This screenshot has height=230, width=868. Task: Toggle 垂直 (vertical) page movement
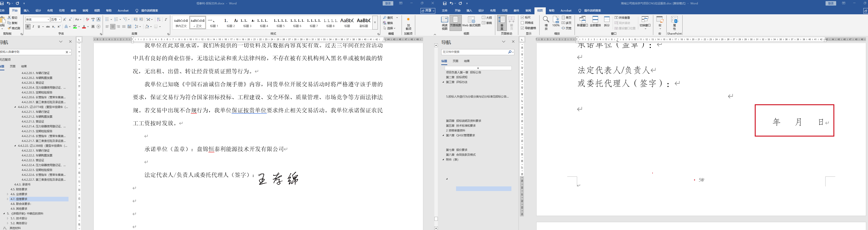(x=502, y=23)
